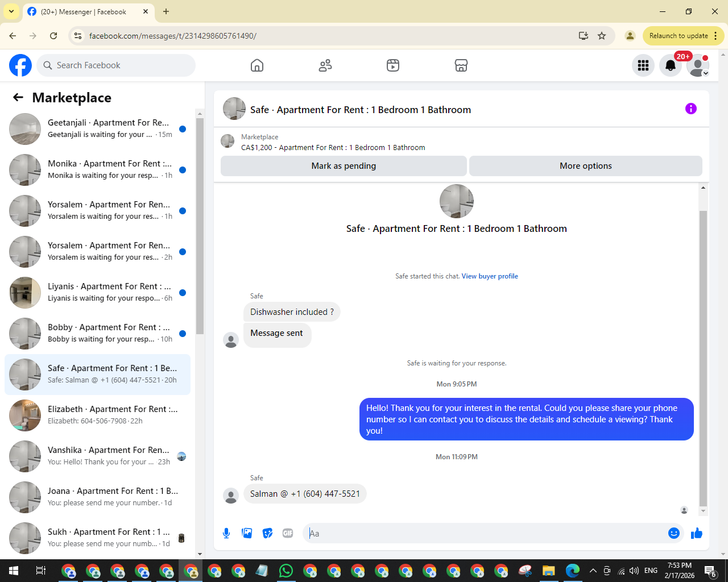Open Windows notification center
The height and width of the screenshot is (582, 728).
[x=710, y=571]
